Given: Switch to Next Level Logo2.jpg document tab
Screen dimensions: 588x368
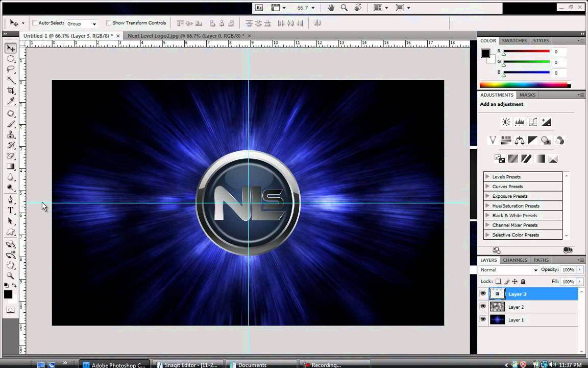Looking at the screenshot, I should [186, 36].
